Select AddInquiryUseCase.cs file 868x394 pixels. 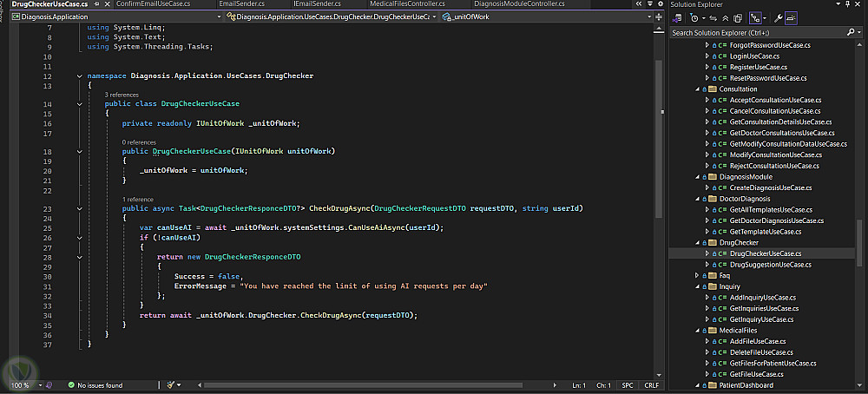(x=763, y=297)
